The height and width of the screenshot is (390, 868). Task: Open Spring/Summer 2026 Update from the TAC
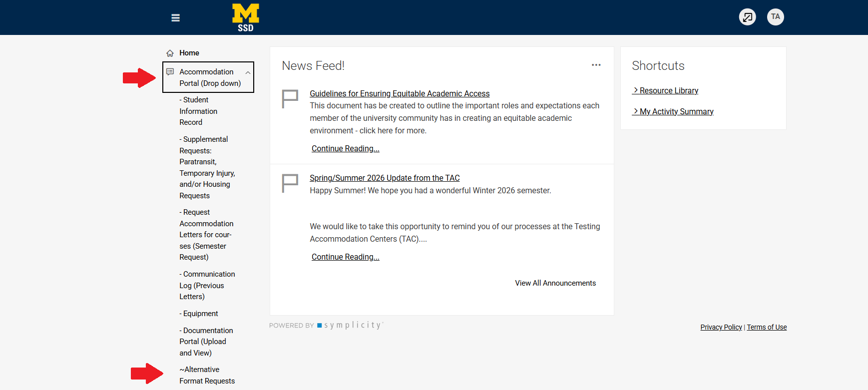click(x=385, y=178)
